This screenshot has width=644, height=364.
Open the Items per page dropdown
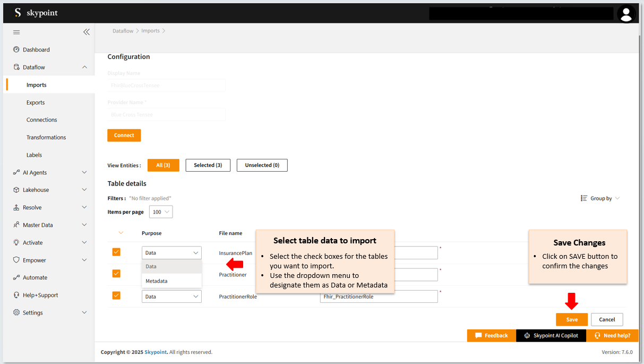point(161,212)
